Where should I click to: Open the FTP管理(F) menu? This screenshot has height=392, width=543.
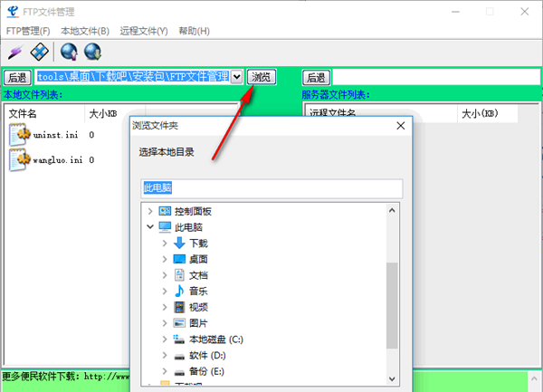pyautogui.click(x=28, y=31)
